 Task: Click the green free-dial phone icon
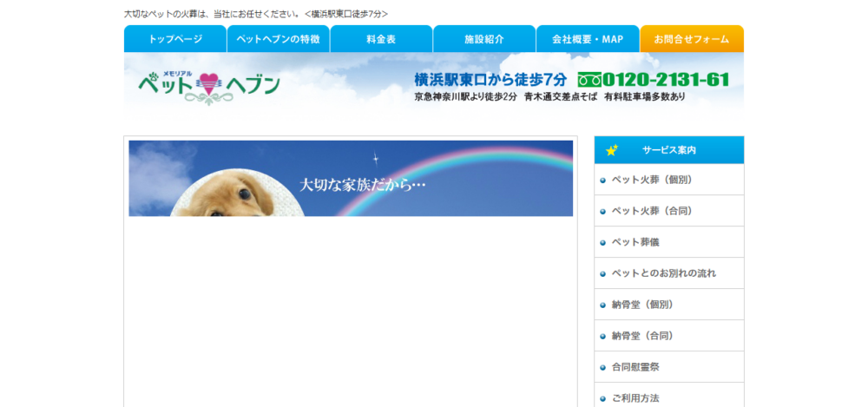coord(589,81)
